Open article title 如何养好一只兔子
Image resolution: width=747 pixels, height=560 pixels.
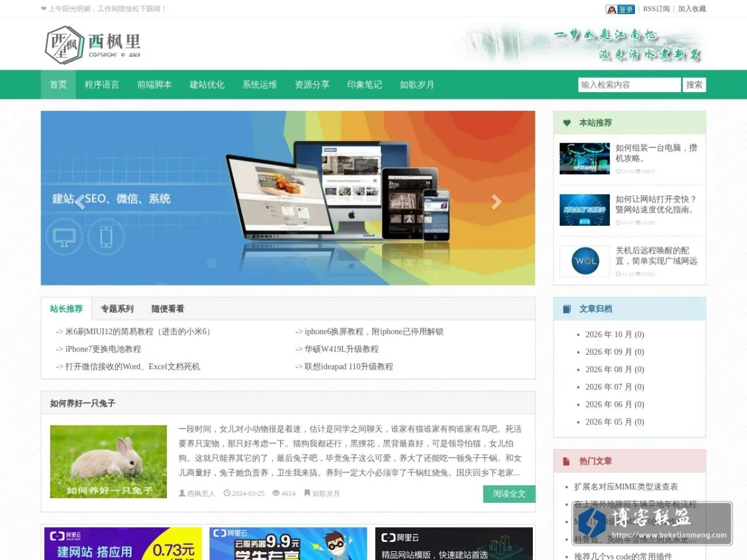(x=83, y=403)
